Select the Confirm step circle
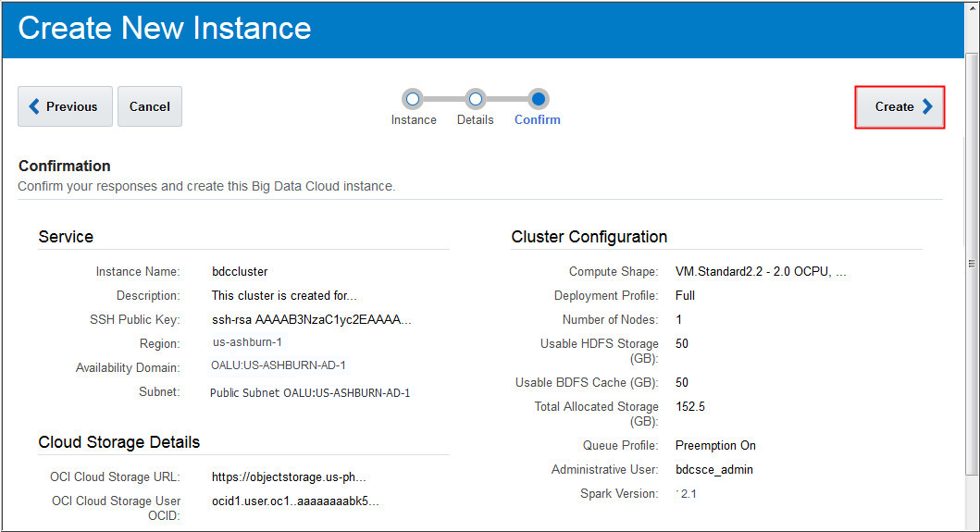 click(x=539, y=99)
